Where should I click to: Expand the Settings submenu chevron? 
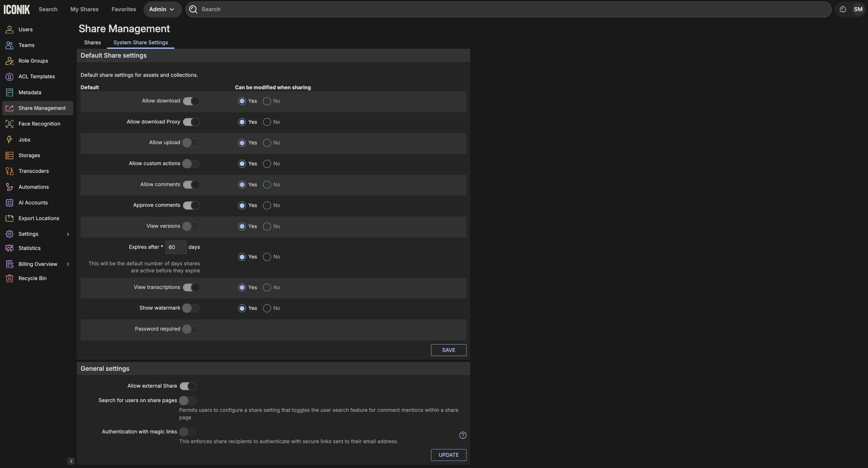(x=68, y=234)
